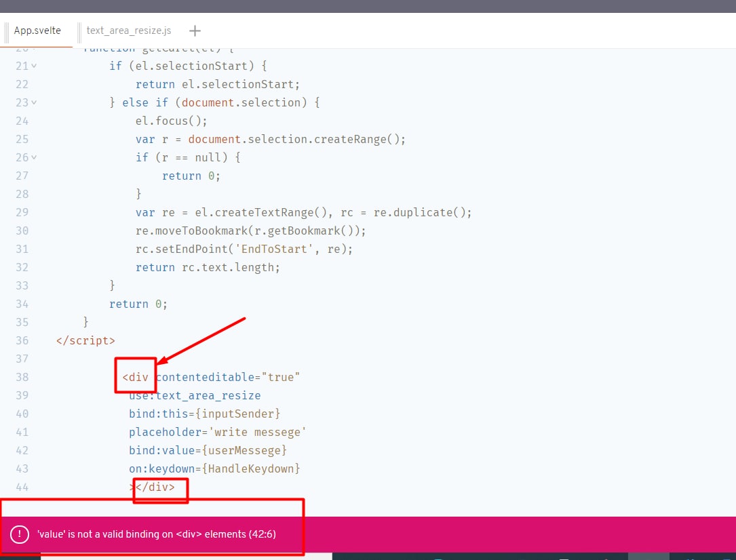Add a new file with plus icon
Viewport: 736px width, 560px height.
point(195,31)
